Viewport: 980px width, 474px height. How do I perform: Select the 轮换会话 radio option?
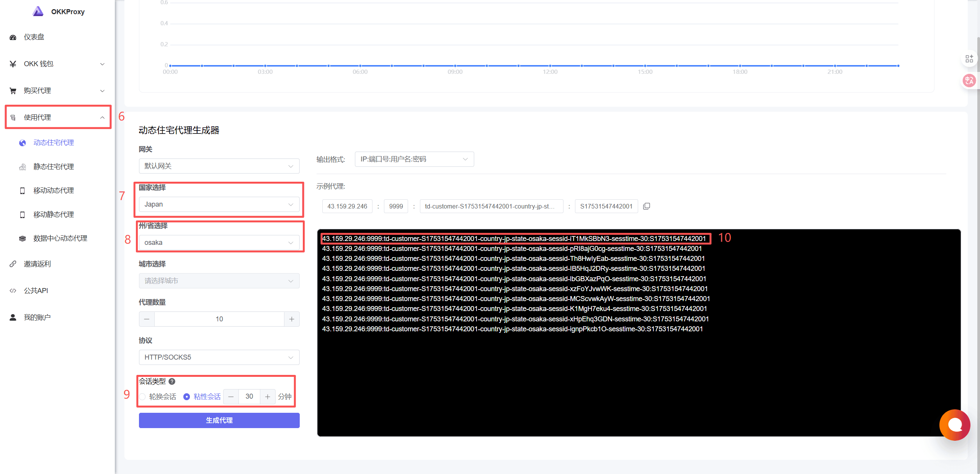tap(142, 397)
